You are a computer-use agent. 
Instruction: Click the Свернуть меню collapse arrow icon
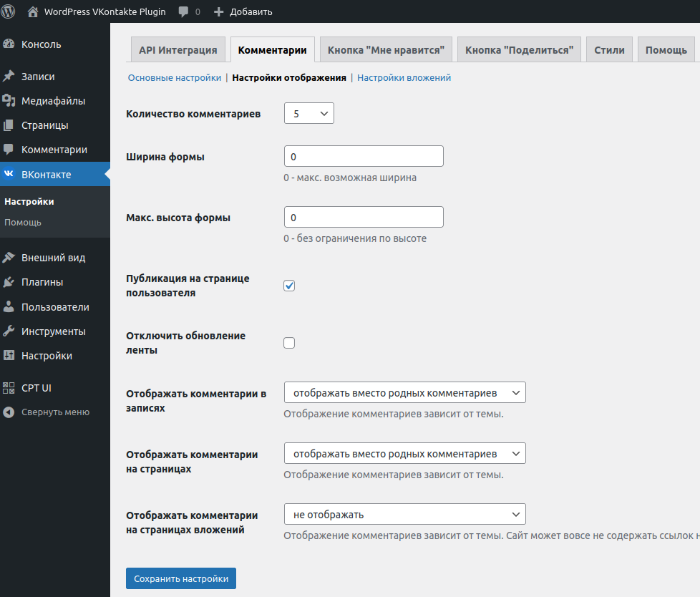(9, 412)
